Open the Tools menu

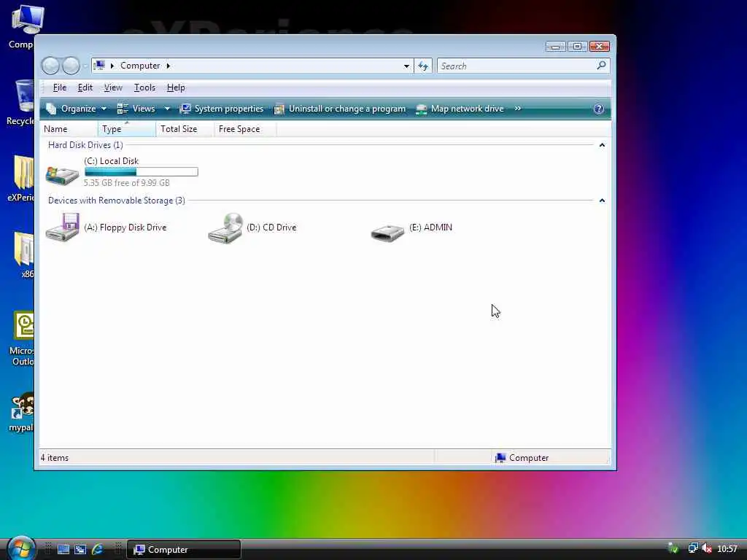coord(144,87)
